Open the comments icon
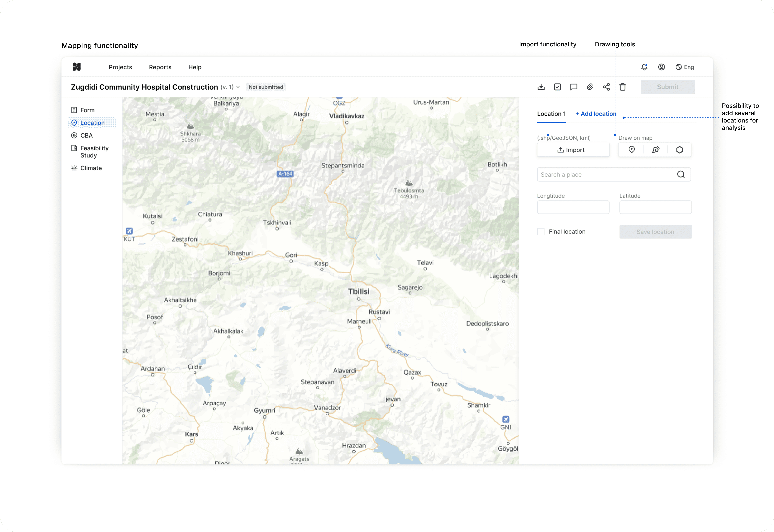774x532 pixels. [573, 87]
